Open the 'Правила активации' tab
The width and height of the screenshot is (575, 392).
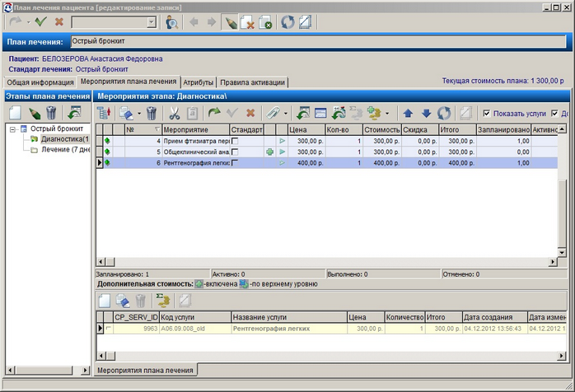pyautogui.click(x=252, y=82)
